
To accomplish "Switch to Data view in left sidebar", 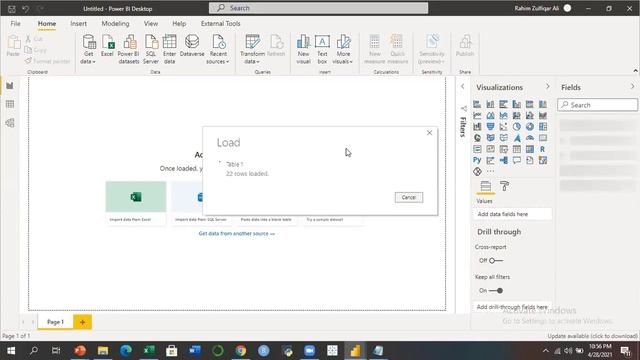I will tap(10, 104).
